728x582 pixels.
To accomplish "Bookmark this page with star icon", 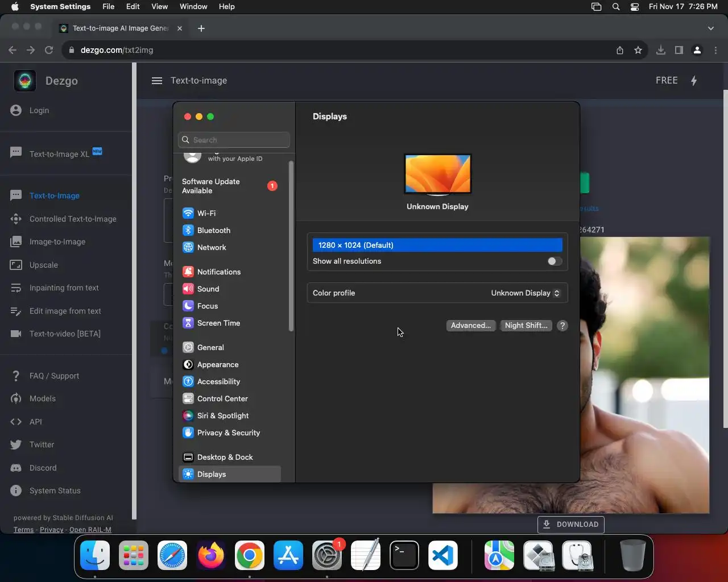I will [x=638, y=50].
